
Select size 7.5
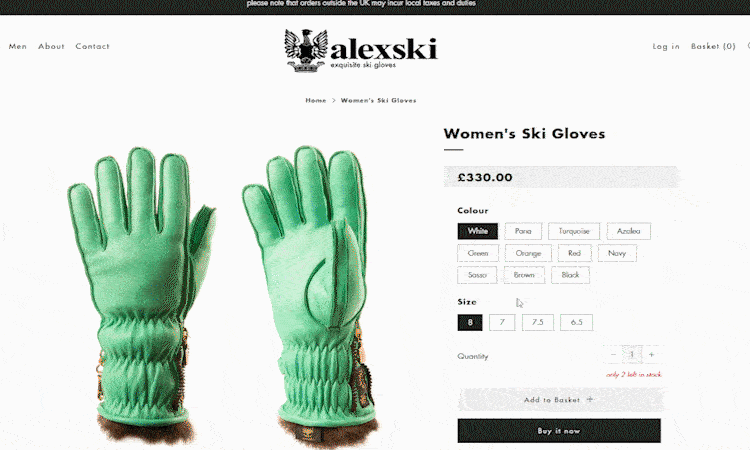click(x=538, y=322)
